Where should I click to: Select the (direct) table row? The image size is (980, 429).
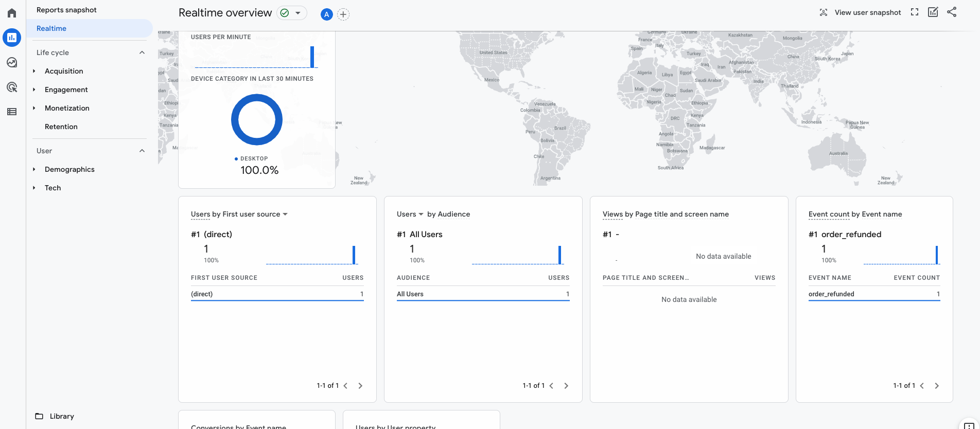[277, 294]
